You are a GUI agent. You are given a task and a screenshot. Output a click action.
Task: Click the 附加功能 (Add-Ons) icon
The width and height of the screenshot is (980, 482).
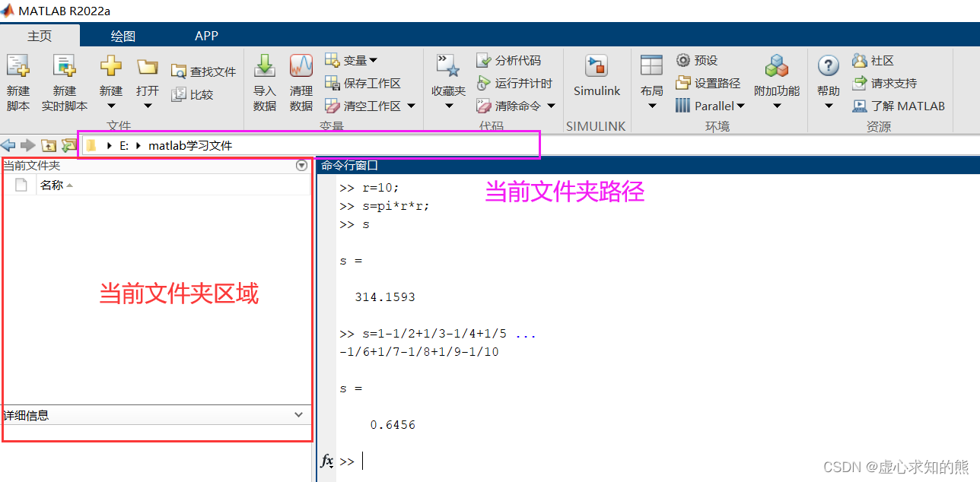pos(777,76)
